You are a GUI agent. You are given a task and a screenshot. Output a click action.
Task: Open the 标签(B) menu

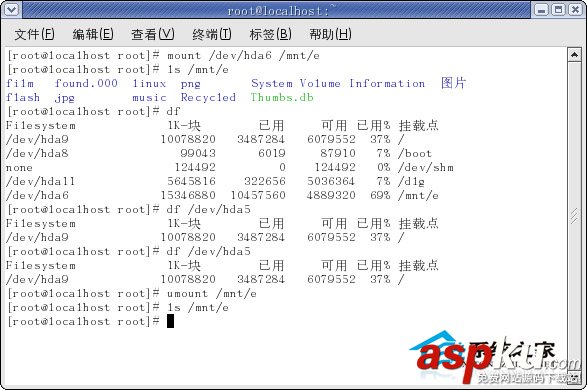(x=270, y=34)
